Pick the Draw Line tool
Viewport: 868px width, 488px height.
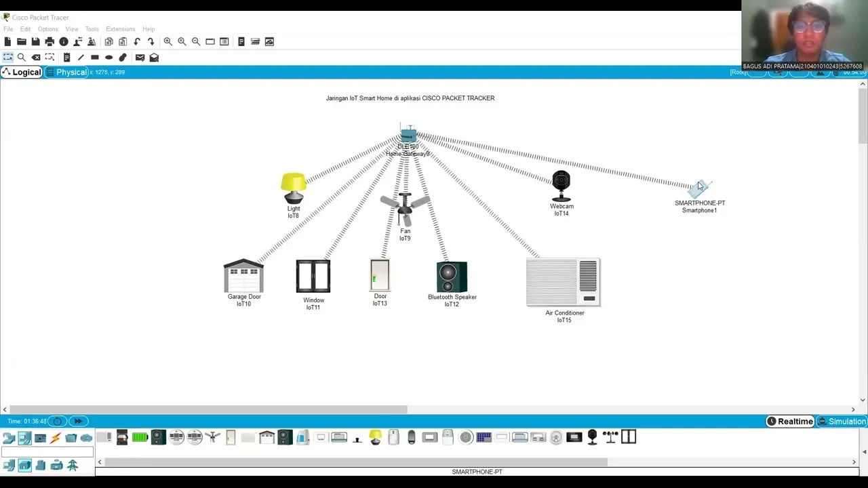pyautogui.click(x=81, y=58)
